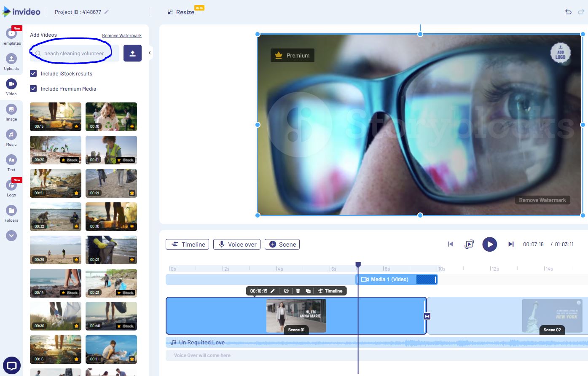Viewport: 588px width, 376px height.
Task: Open the Resize option in the top bar
Action: click(181, 12)
